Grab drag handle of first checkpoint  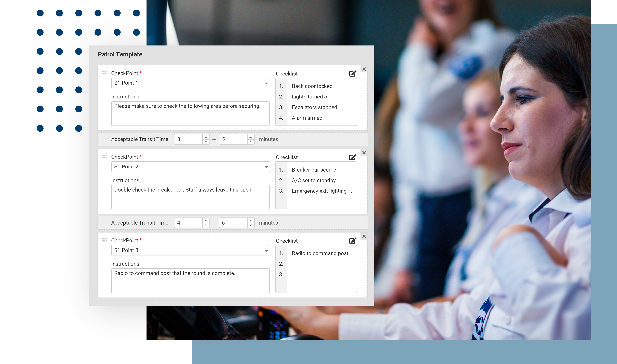click(105, 73)
